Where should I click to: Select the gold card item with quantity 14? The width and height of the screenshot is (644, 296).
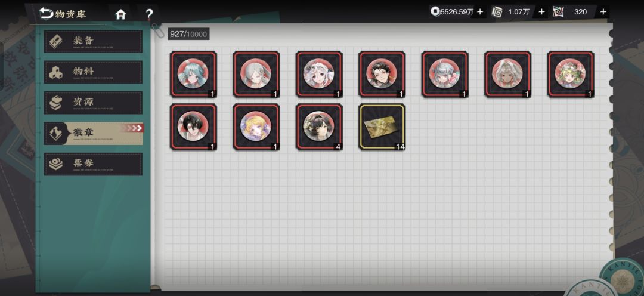pyautogui.click(x=382, y=127)
